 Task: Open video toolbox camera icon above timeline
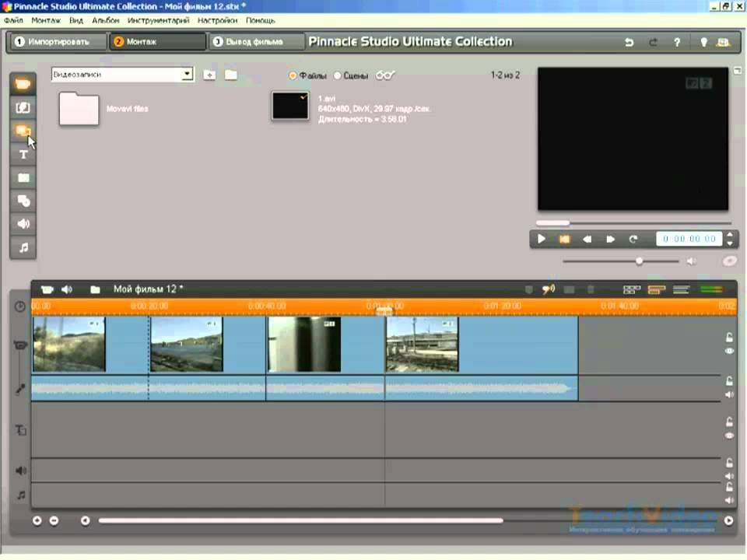click(x=47, y=289)
